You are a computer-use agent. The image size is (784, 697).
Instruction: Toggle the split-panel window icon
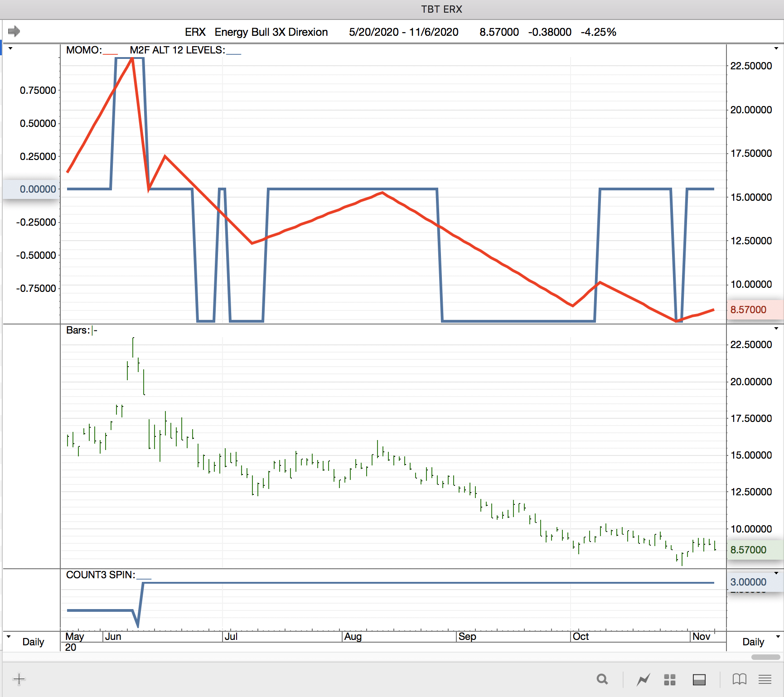pos(699,679)
